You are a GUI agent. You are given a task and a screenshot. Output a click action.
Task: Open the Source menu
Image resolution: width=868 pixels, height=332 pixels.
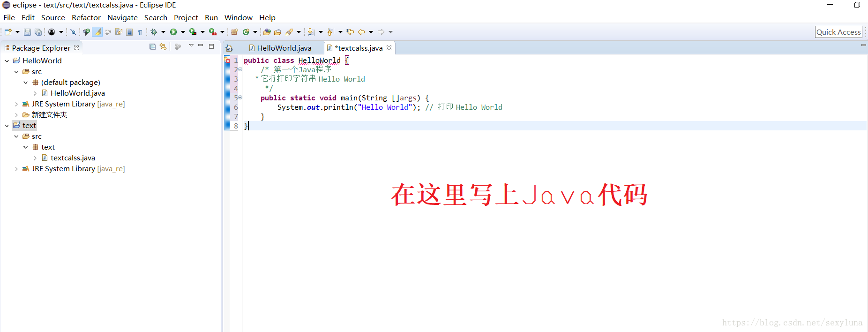pos(53,17)
